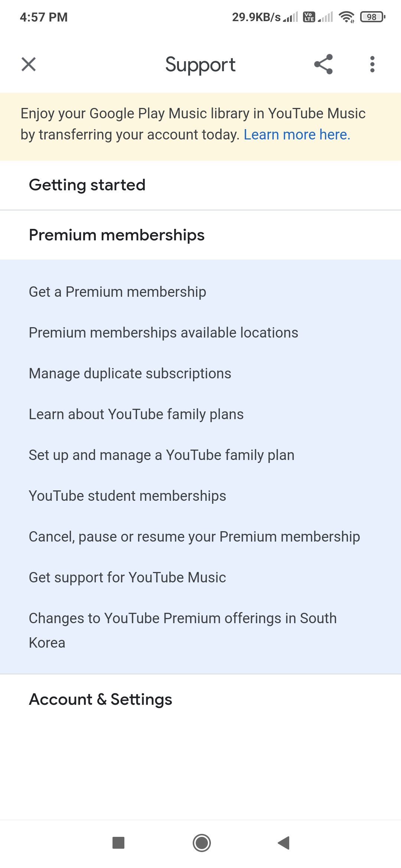Open Get a Premium membership article
Screen dimensions: 401x868
click(x=117, y=292)
